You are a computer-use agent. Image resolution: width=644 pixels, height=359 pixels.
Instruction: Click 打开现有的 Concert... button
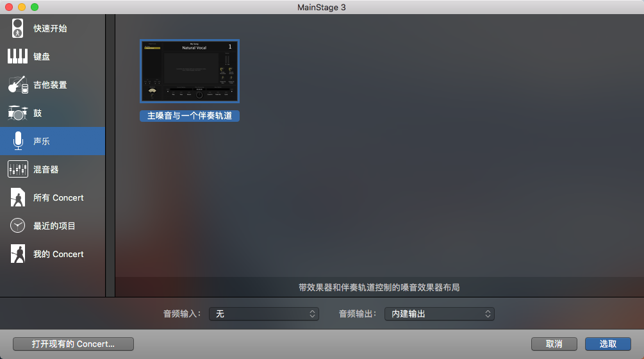point(73,344)
